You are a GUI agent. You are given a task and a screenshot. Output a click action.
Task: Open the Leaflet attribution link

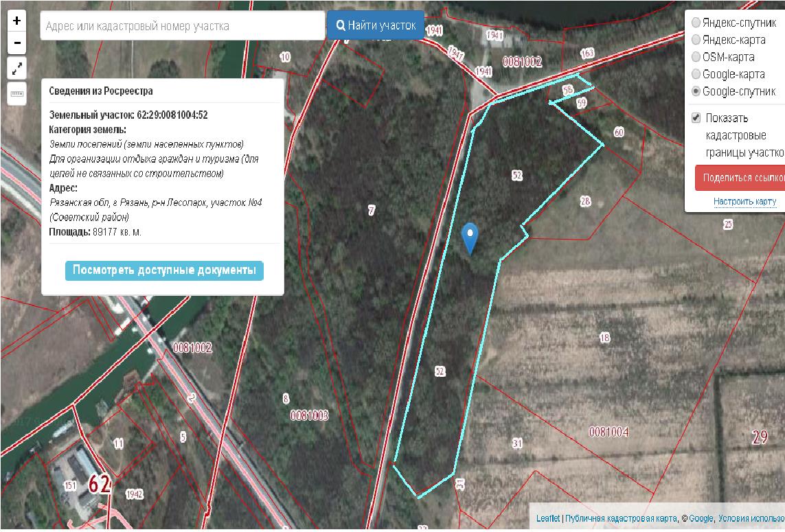point(547,518)
